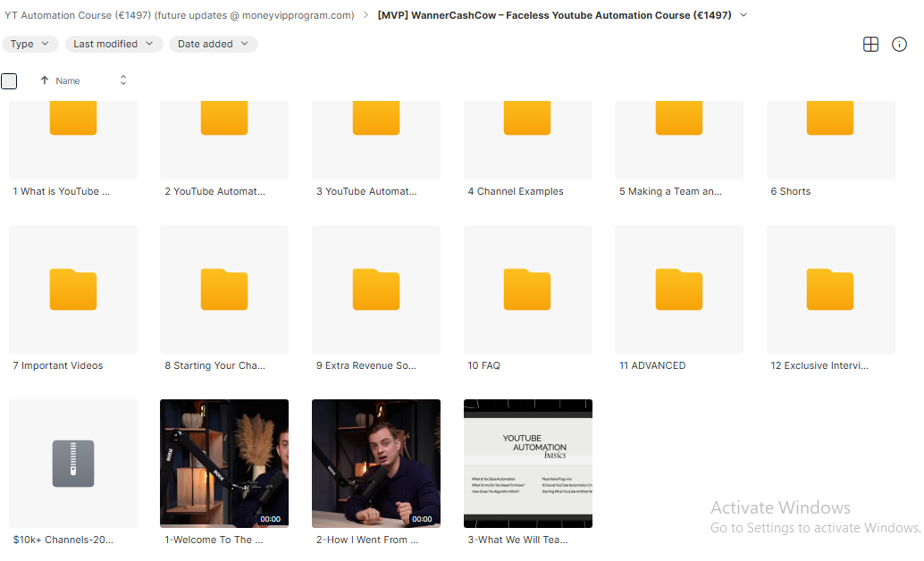This screenshot has height=561, width=924.
Task: Click the '10 FAQ' folder name
Action: (x=483, y=365)
